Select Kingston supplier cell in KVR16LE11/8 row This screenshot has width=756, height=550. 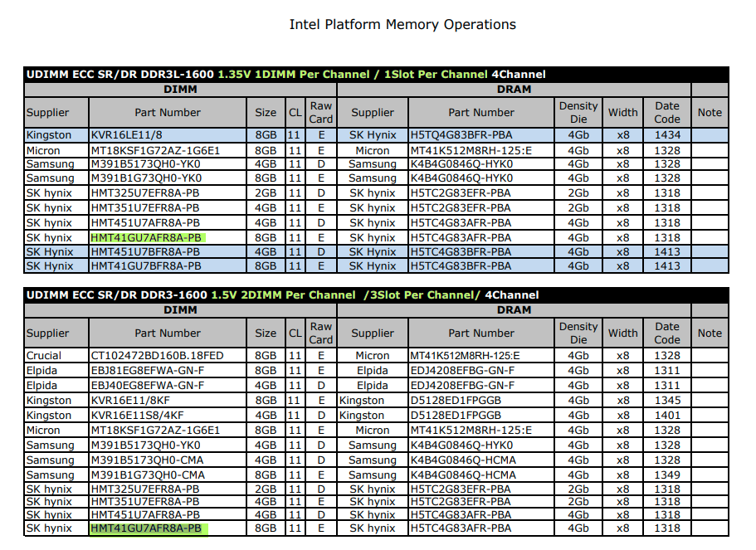(56, 135)
